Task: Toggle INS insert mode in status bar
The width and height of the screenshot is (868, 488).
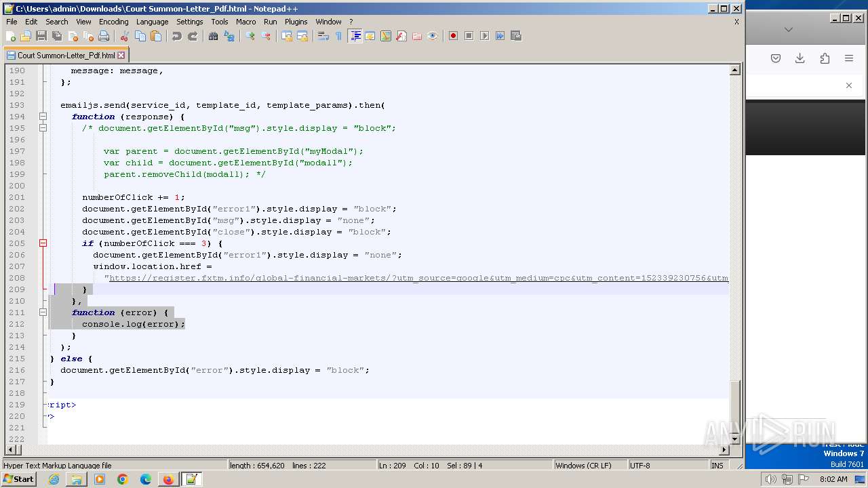Action: tap(717, 466)
